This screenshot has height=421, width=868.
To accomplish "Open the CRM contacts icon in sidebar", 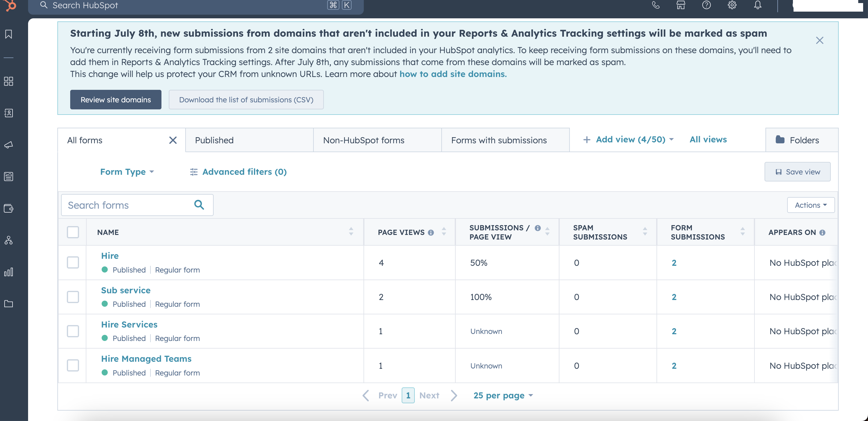I will coord(9,113).
